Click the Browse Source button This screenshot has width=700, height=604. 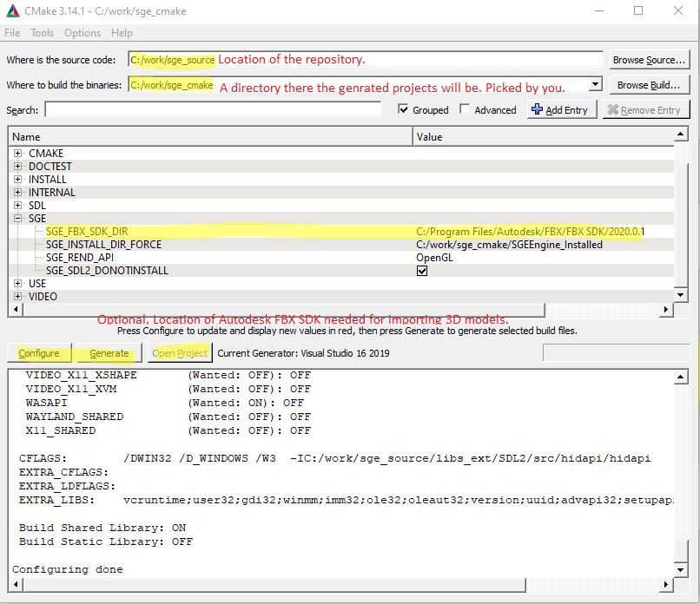pyautogui.click(x=649, y=60)
